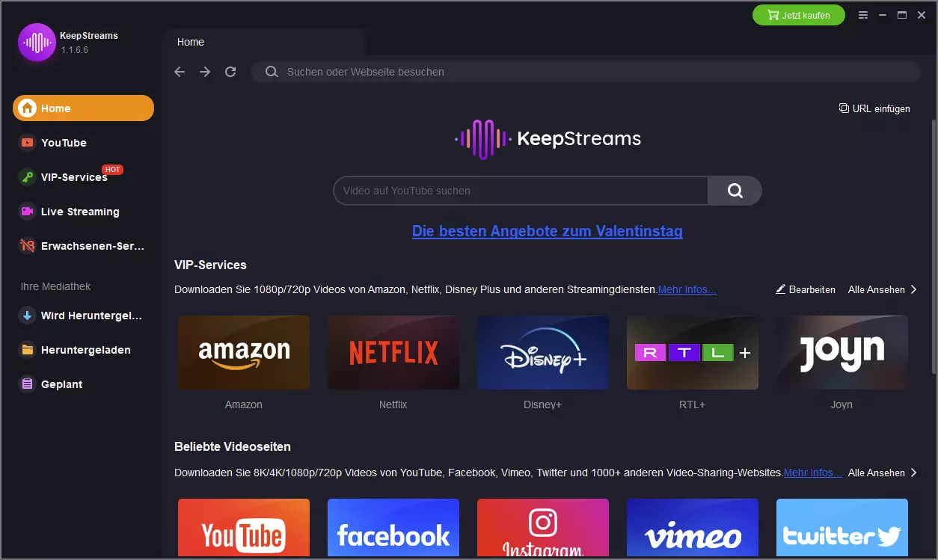Click Mehr Infos link under Beliebte Videoseiten
Viewport: 938px width, 560px height.
(x=812, y=473)
